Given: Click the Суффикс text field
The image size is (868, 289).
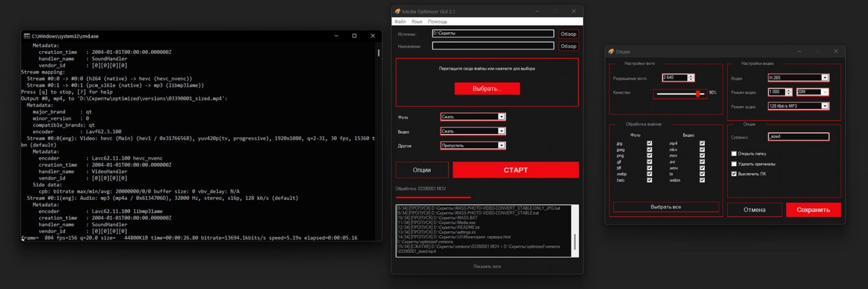Looking at the screenshot, I should point(798,137).
